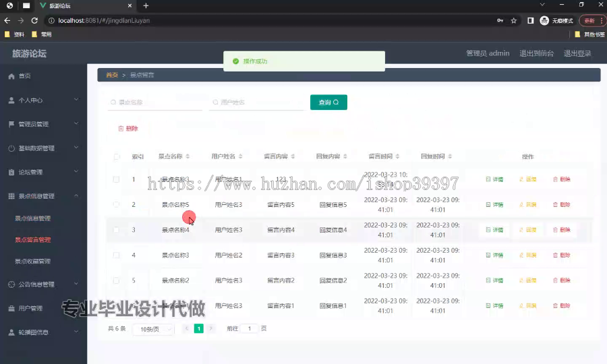Check the row 1 checkbox
Screen dimensions: 607x364
116,179
